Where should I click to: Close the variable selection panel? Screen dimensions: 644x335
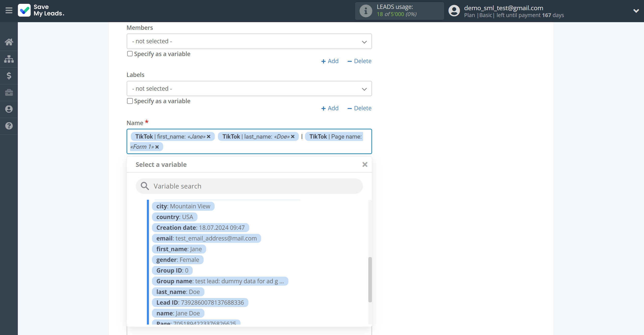[x=365, y=165]
